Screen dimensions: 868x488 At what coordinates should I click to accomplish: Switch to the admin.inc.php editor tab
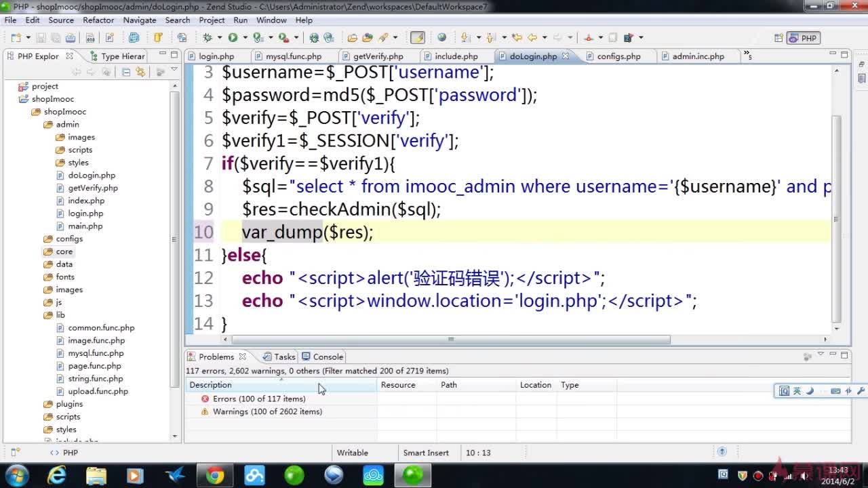coord(698,56)
